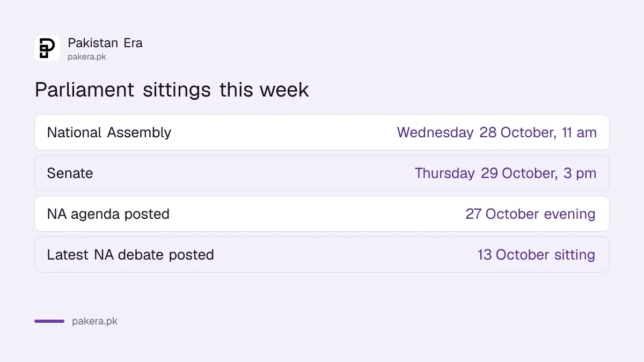Open the Latest NA debate posted row
Image resolution: width=644 pixels, height=362 pixels.
pyautogui.click(x=322, y=254)
